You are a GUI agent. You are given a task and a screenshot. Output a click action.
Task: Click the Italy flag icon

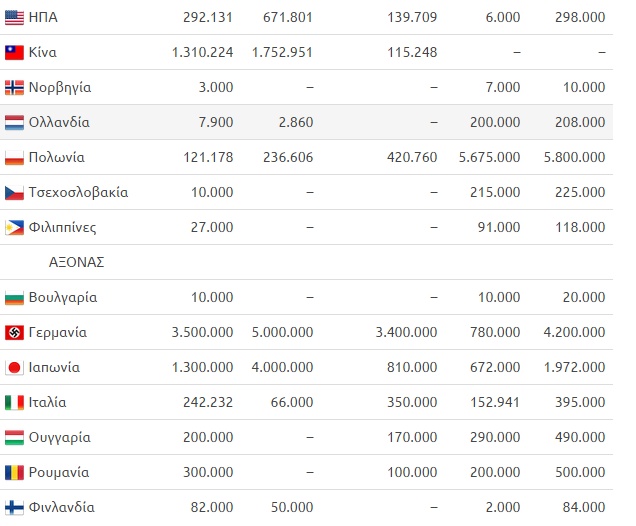pos(14,402)
